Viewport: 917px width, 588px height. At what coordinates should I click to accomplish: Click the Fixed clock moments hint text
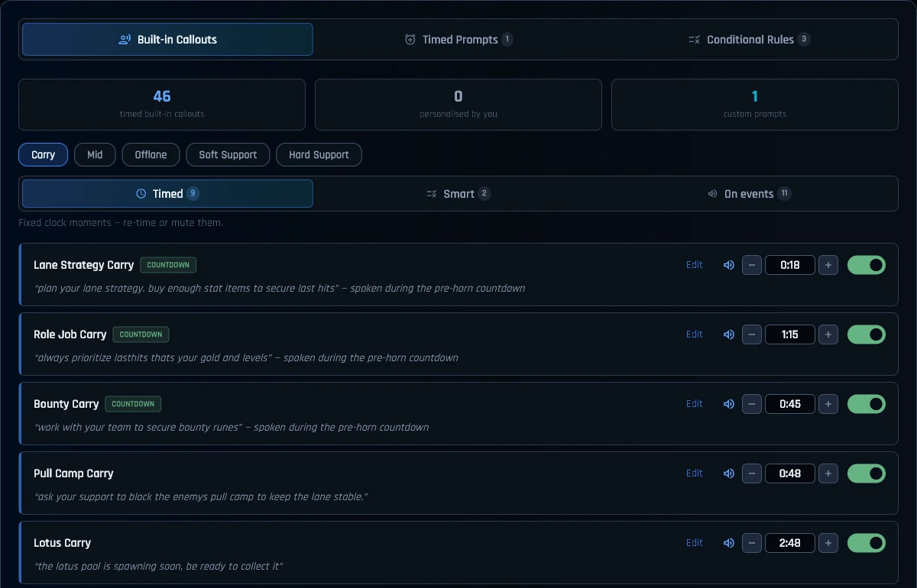(x=121, y=223)
